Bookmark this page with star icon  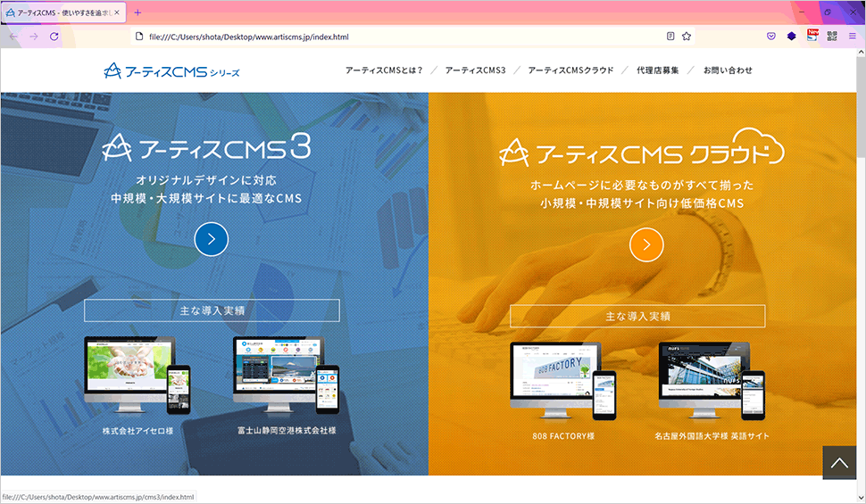click(687, 37)
